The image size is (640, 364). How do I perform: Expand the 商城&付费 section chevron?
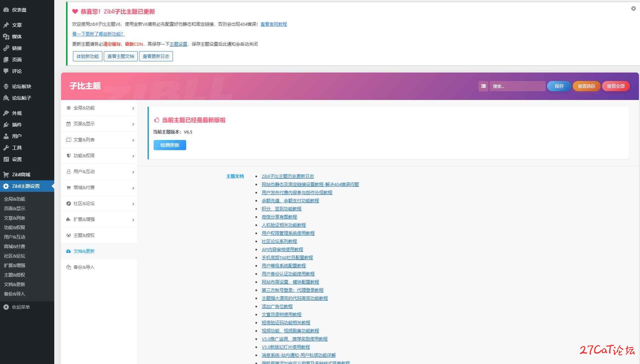[x=133, y=188]
